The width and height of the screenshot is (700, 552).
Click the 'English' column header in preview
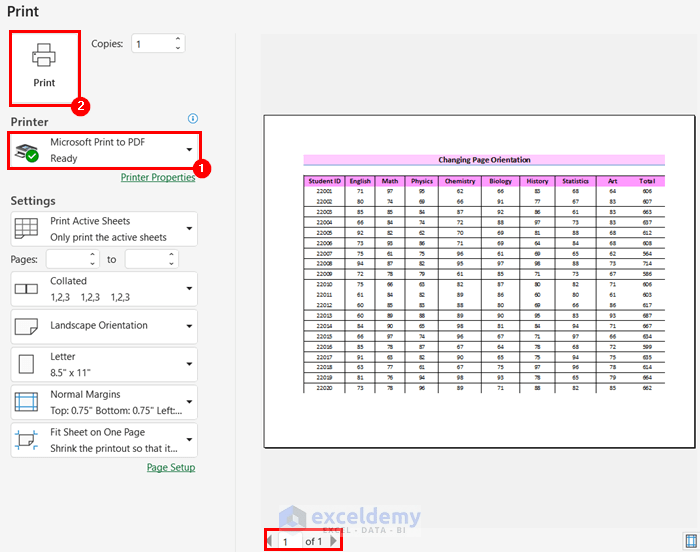point(360,181)
